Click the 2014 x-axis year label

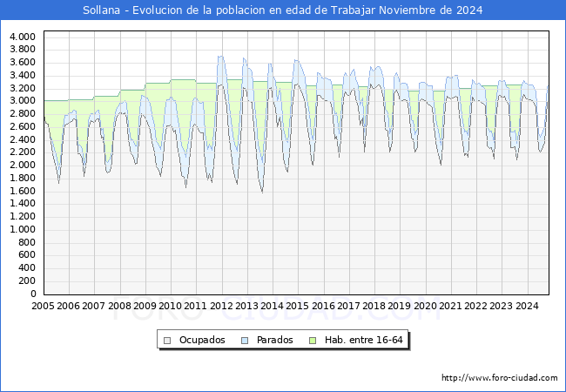click(x=272, y=306)
